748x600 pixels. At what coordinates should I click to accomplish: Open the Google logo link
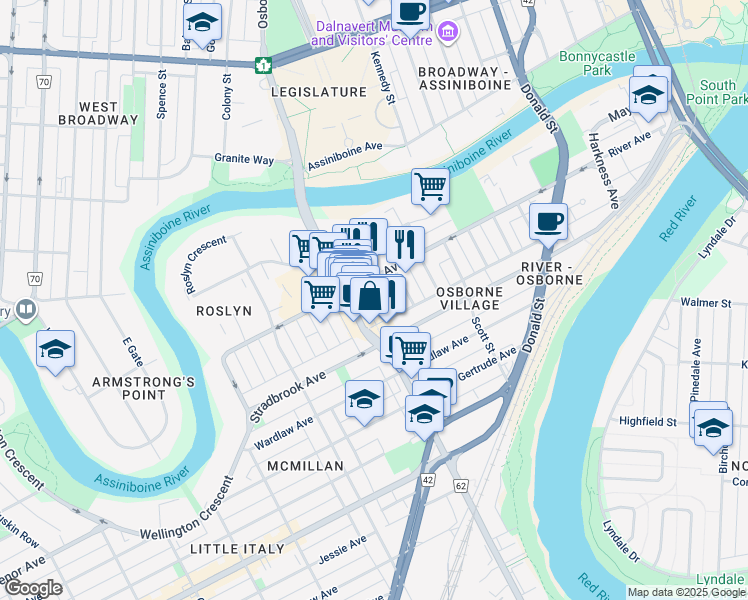click(33, 588)
